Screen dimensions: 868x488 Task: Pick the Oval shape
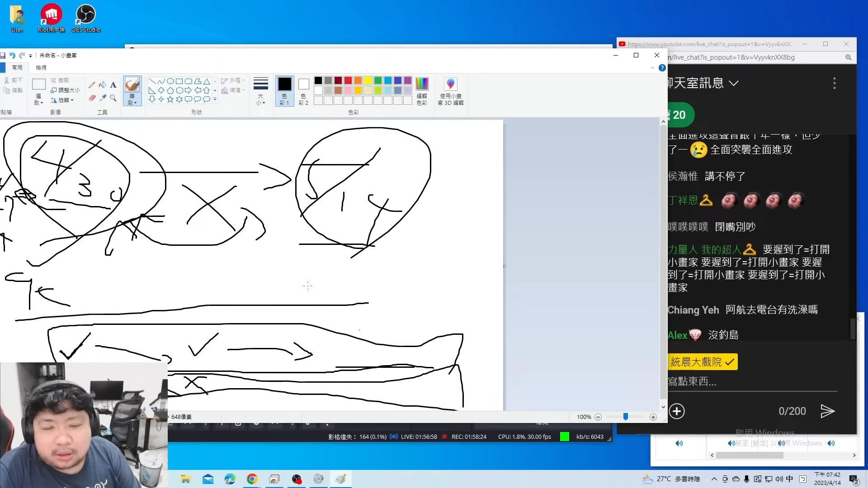click(170, 81)
